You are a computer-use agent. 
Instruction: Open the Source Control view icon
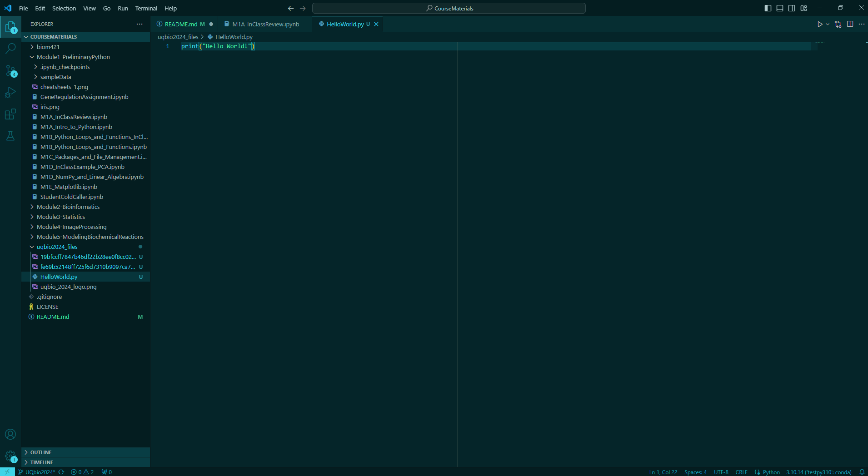10,70
